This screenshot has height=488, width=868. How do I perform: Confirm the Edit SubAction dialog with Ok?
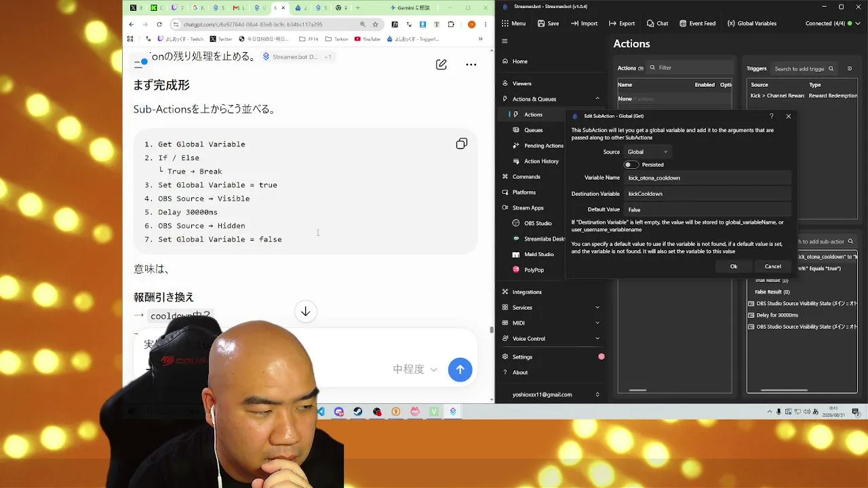(734, 266)
